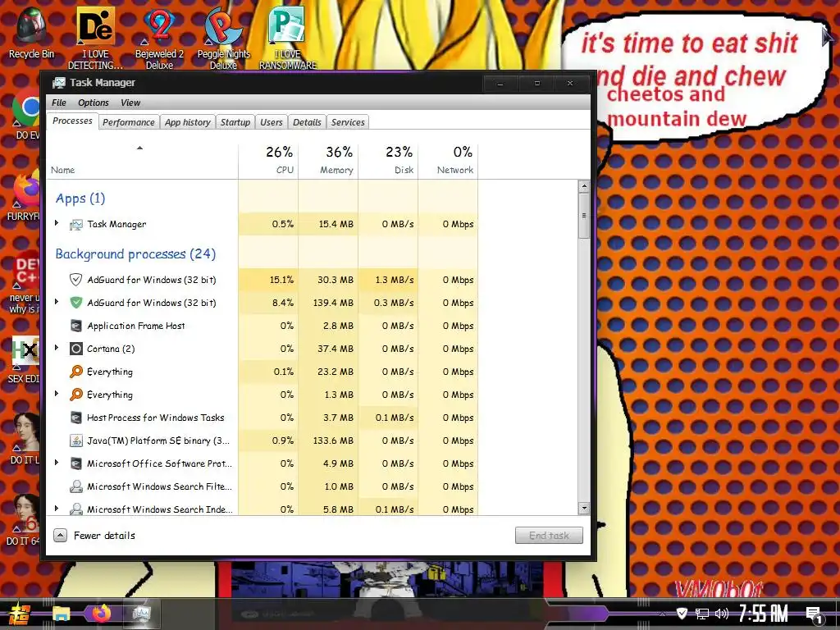Select the 133.6 MB memory cell
The image size is (840, 630).
[x=328, y=441]
